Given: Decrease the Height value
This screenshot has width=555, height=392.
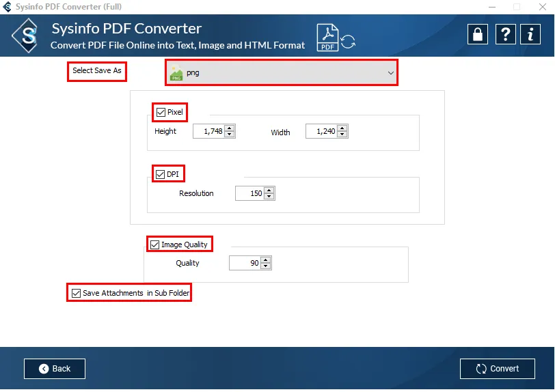Looking at the screenshot, I should click(x=230, y=134).
